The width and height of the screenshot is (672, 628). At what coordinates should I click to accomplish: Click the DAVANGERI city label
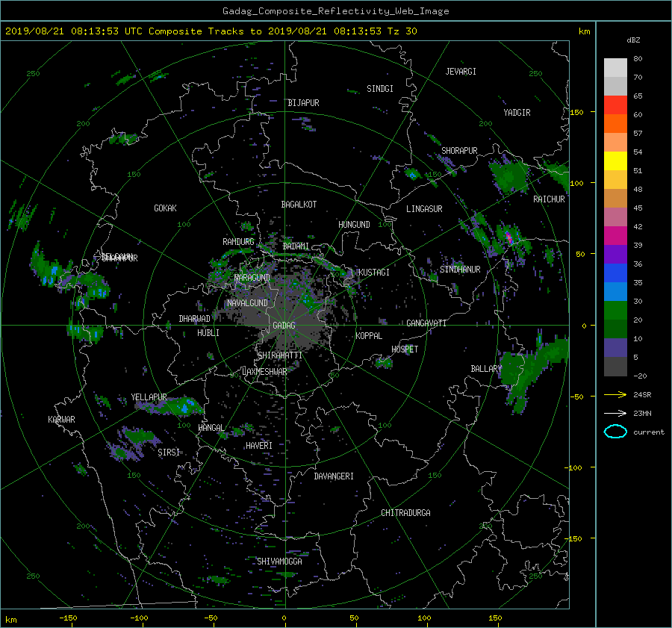coord(334,476)
